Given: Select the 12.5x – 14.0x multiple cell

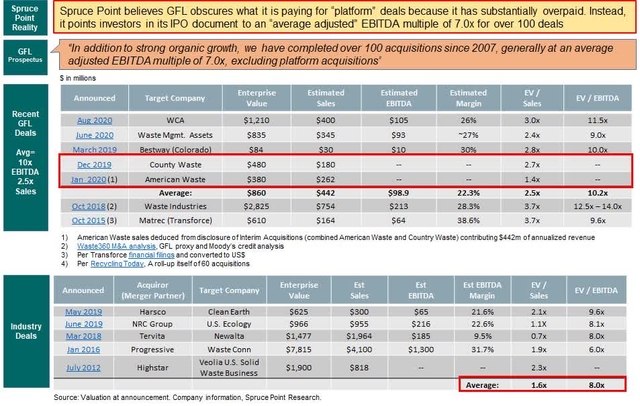Looking at the screenshot, I should point(597,206).
